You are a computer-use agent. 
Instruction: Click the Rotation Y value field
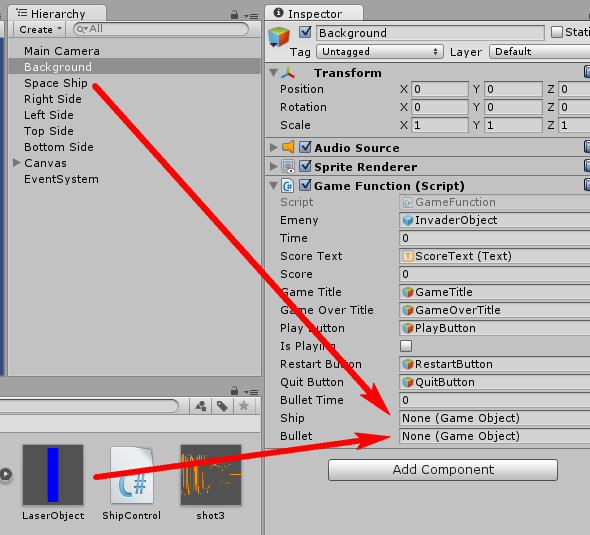pos(513,107)
